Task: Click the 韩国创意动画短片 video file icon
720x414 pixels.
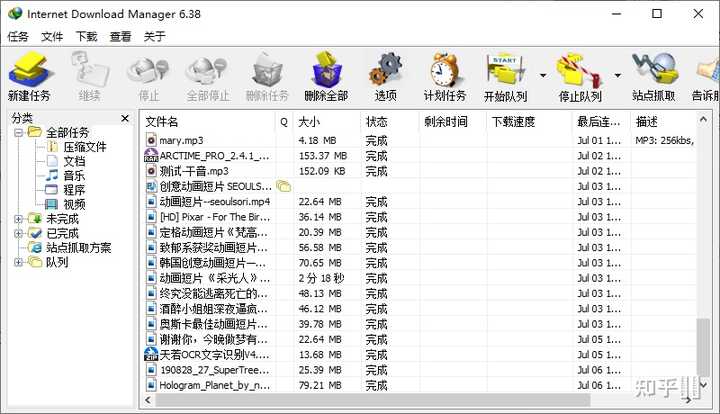Action: (151, 263)
